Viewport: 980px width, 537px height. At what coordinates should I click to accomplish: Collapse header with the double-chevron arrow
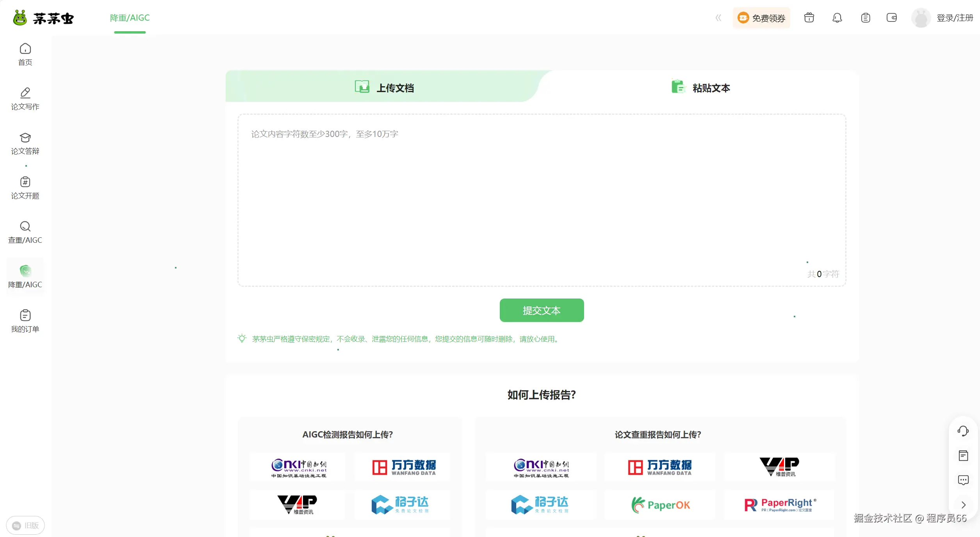point(718,18)
